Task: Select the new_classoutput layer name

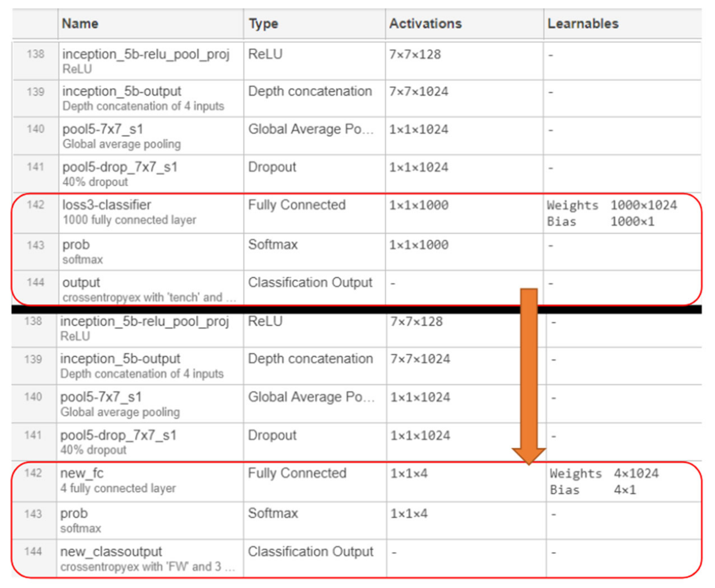Action: tap(111, 552)
